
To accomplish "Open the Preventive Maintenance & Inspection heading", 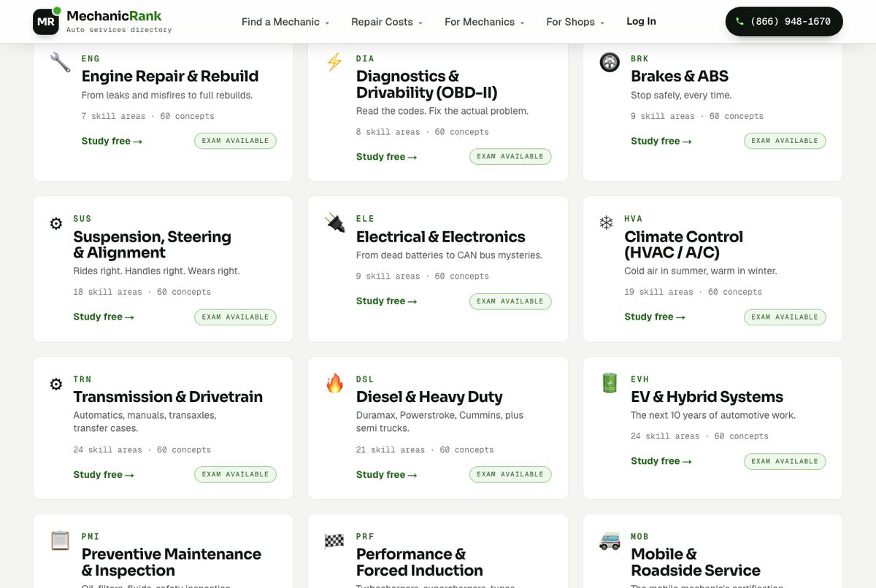I will [172, 562].
